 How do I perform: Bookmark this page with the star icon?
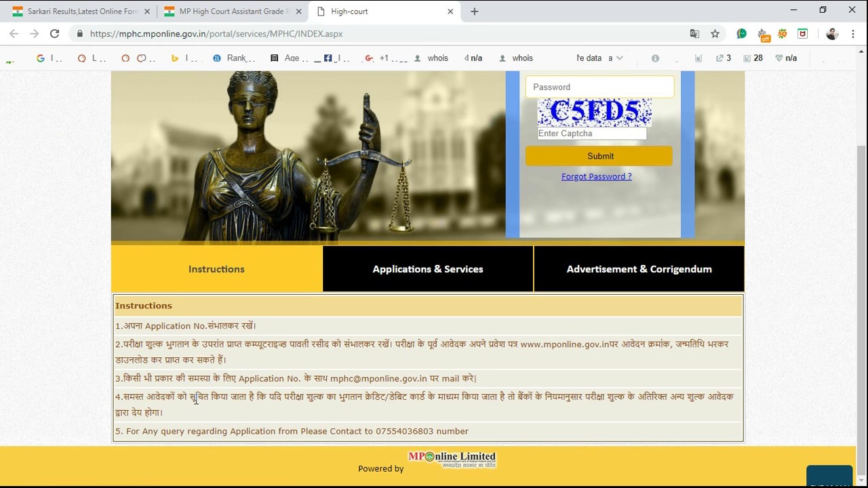715,34
